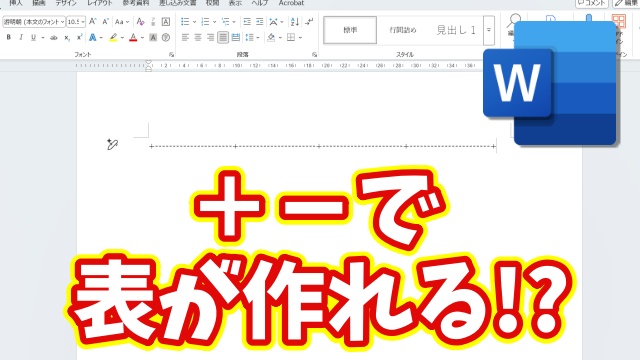
Task: Clear all formatting icon
Action: pos(140,21)
